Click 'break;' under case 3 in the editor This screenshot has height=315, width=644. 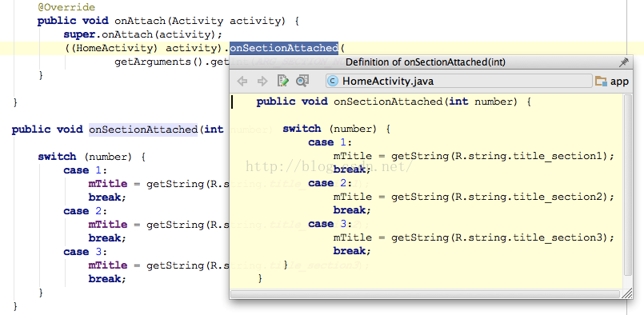[108, 279]
